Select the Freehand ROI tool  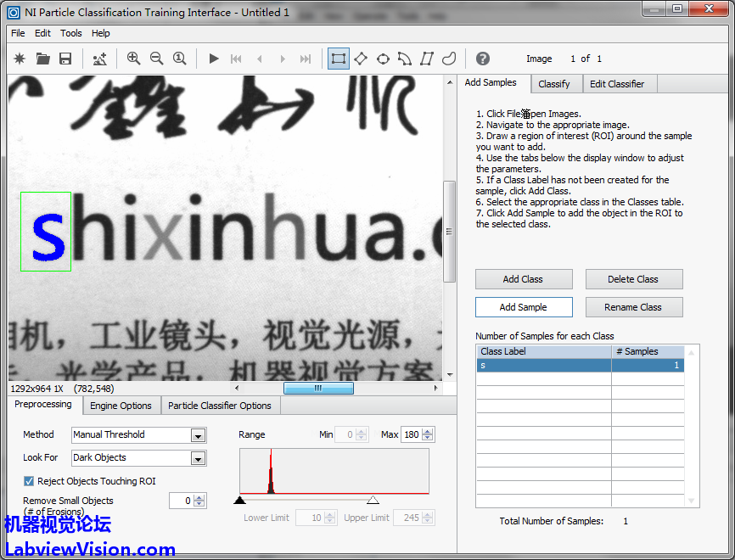tap(449, 59)
